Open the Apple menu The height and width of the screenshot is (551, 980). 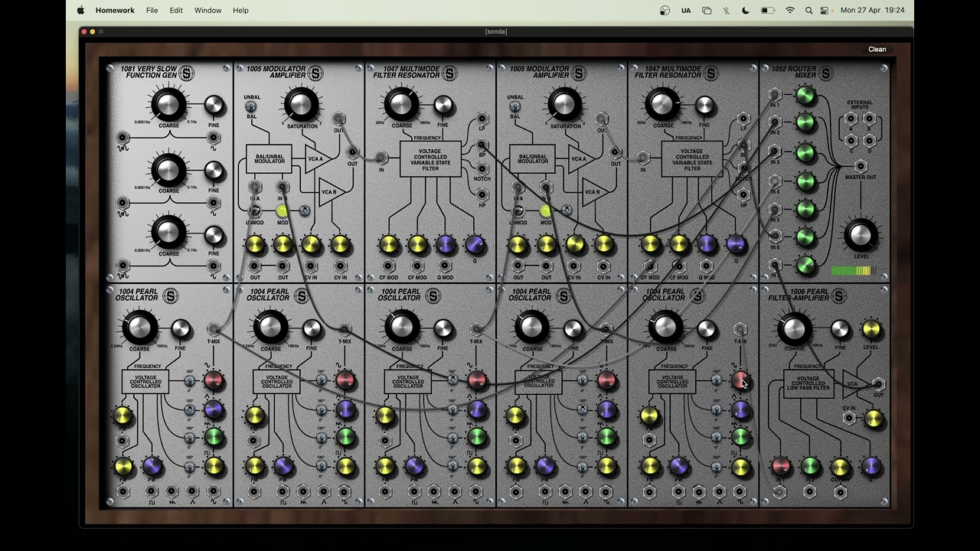tap(80, 10)
